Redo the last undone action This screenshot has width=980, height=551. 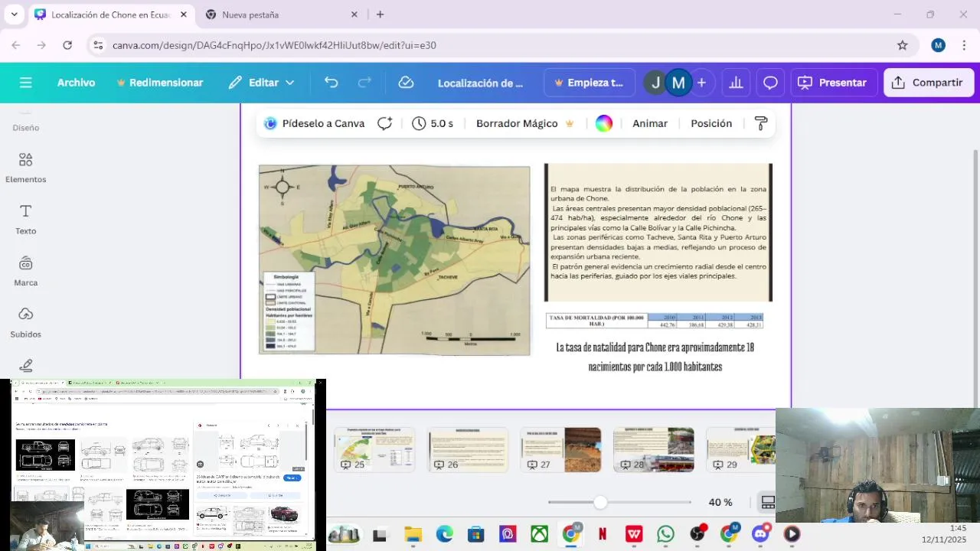coord(365,83)
